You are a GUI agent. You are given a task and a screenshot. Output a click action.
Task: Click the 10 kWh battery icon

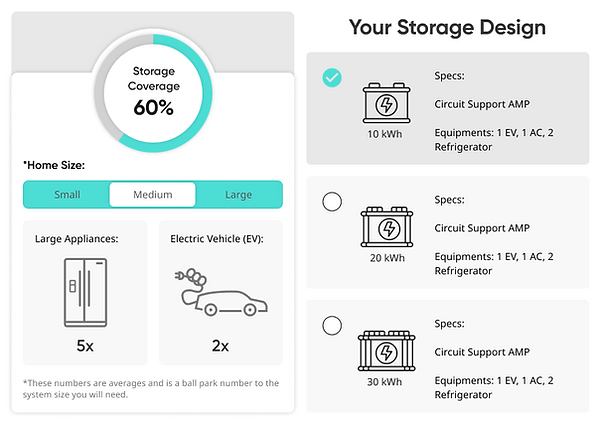386,103
